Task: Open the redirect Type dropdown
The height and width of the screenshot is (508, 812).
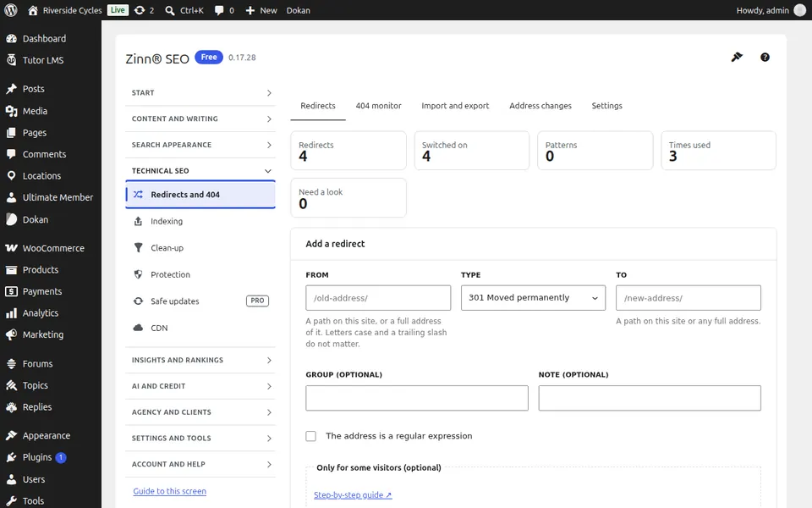Action: tap(533, 298)
